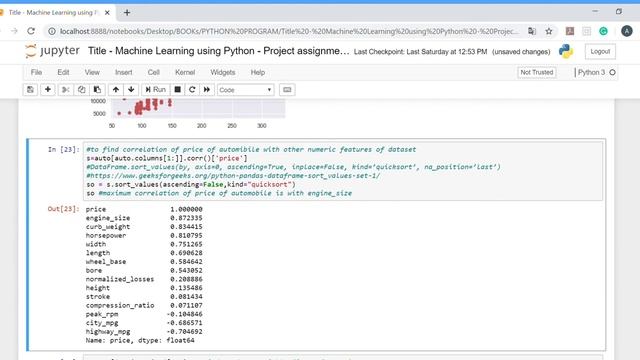This screenshot has width=640, height=360.
Task: Open the red extension icon in the browser toolbar
Action: click(x=570, y=31)
